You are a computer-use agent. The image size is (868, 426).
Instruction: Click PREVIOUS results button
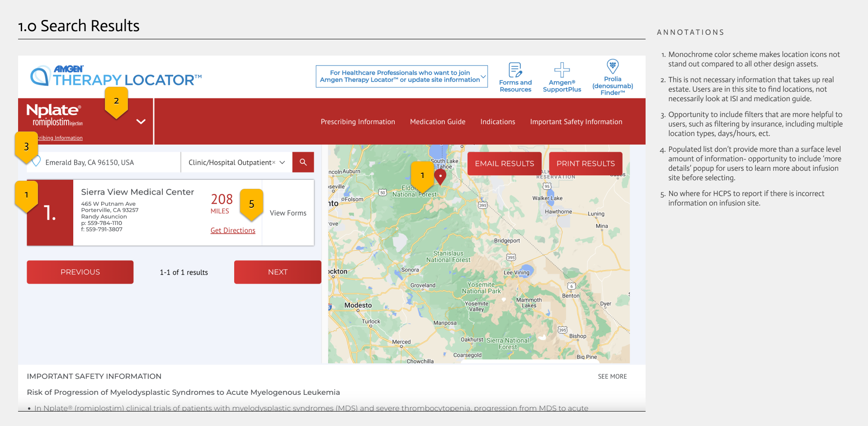point(80,272)
